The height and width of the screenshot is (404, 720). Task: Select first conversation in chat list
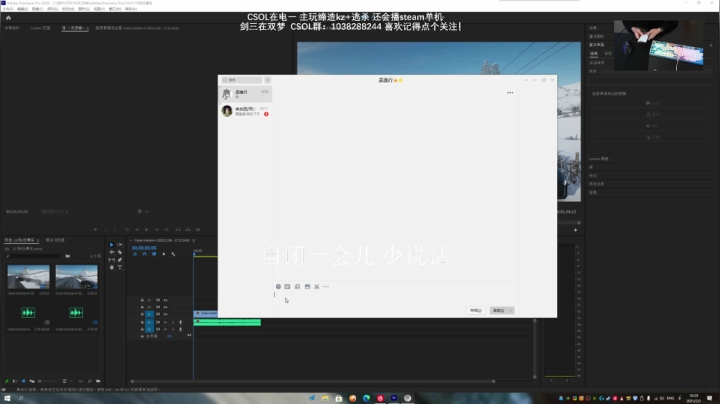pos(245,94)
